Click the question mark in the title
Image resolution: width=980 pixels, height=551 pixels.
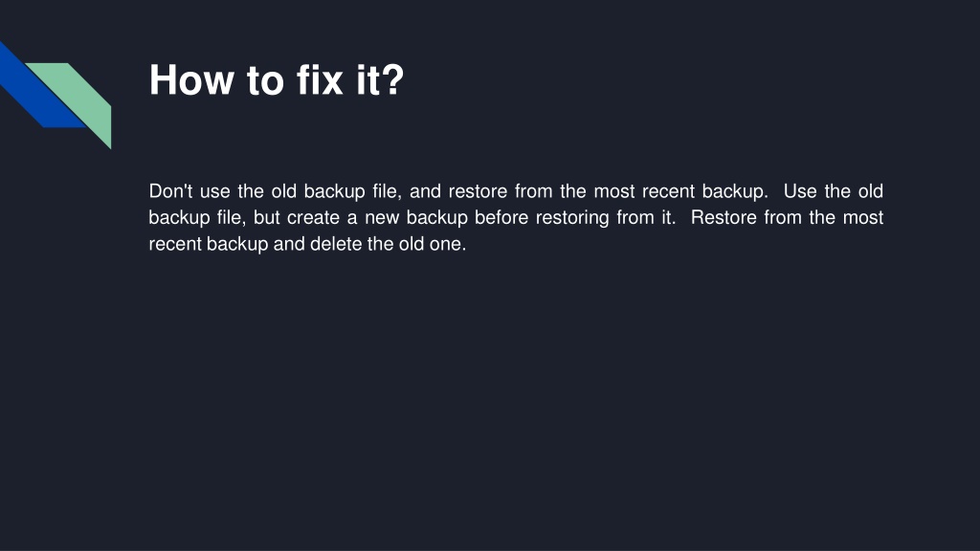point(393,80)
